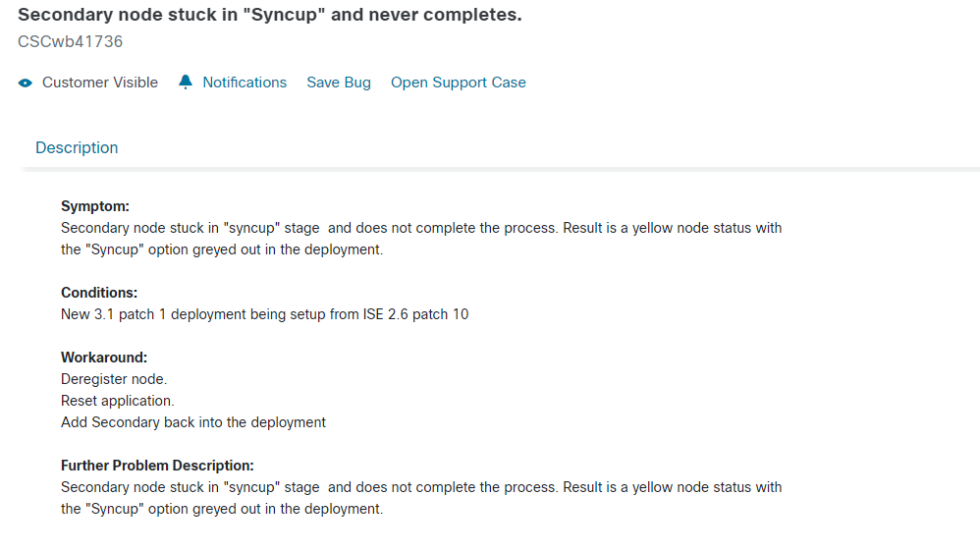
Task: Click the 'Reset application.' workaround step
Action: pos(118,401)
